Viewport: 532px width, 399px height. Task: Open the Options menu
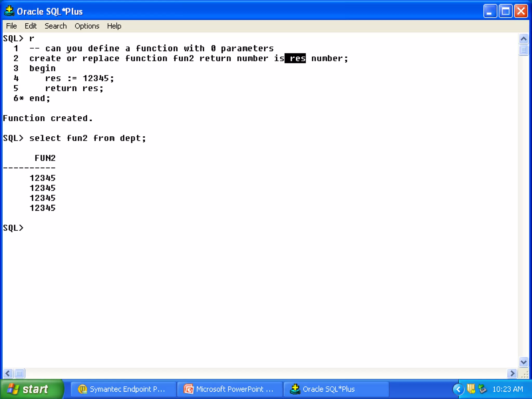coord(87,26)
